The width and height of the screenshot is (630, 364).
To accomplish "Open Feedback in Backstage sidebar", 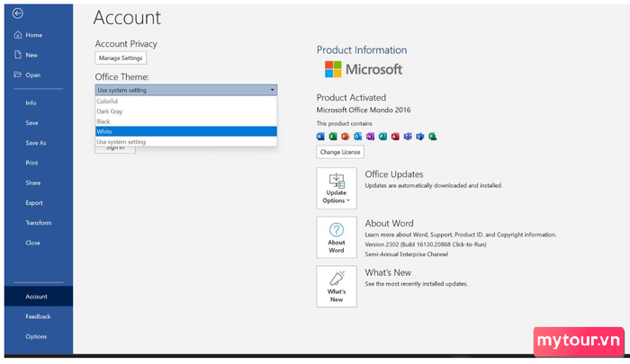I will [39, 316].
